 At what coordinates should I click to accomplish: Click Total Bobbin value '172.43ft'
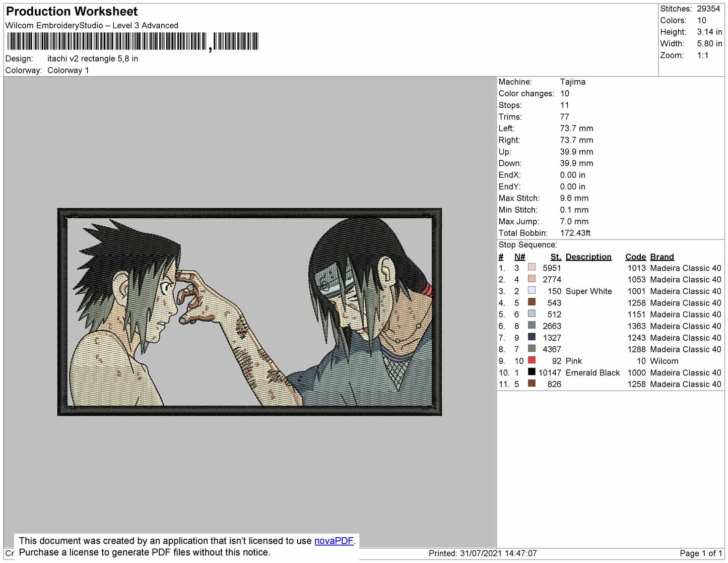[x=575, y=233]
